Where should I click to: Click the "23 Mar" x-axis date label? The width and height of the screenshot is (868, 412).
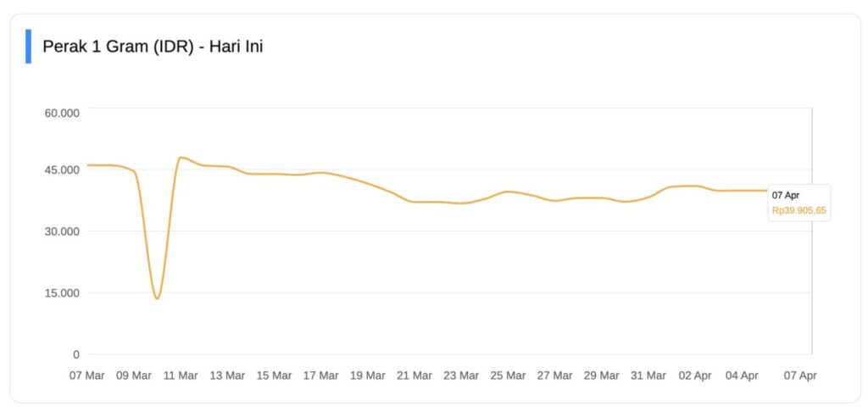(x=461, y=375)
